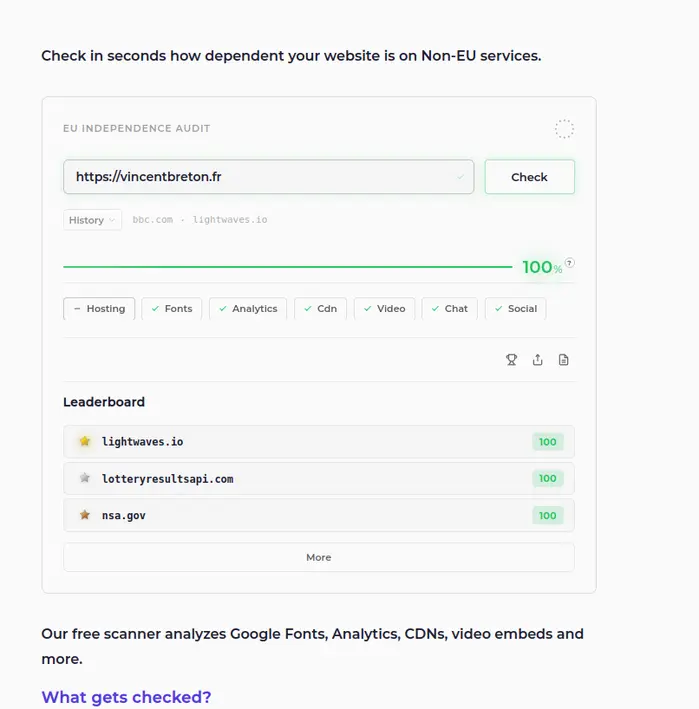The width and height of the screenshot is (699, 709).
Task: Toggle the Social check chip
Action: point(515,309)
